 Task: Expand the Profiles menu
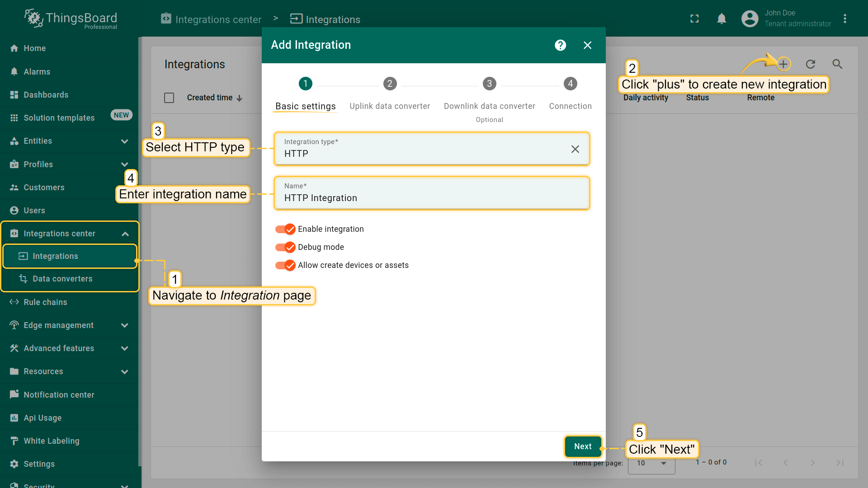(125, 164)
